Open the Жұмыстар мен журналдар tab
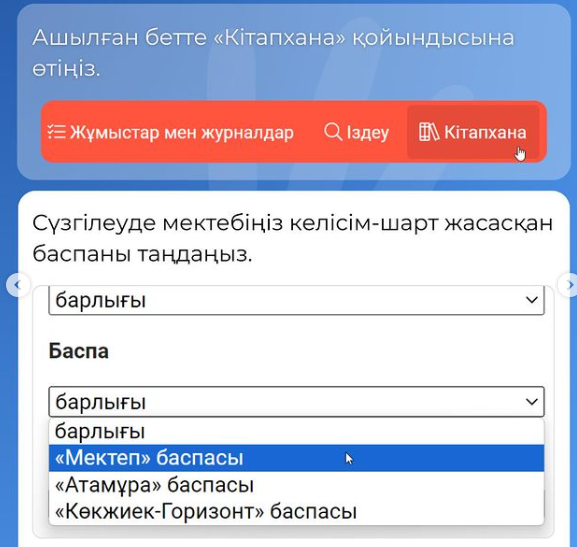 [171, 132]
